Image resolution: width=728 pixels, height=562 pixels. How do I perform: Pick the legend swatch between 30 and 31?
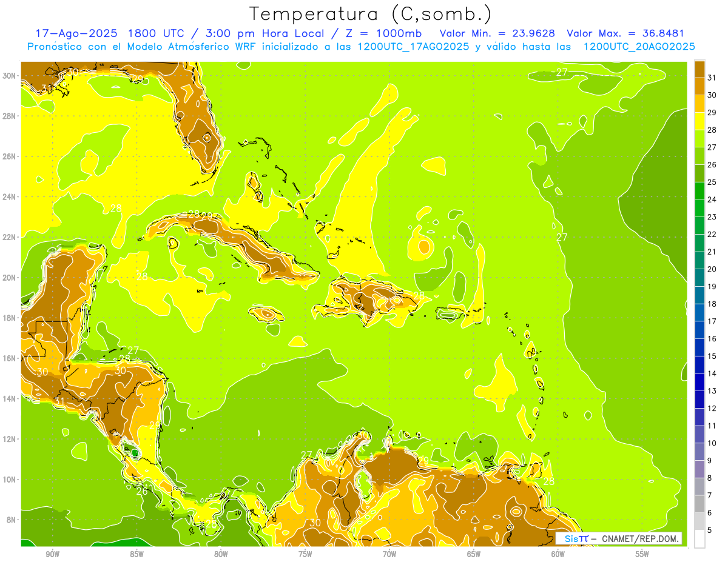pos(699,85)
